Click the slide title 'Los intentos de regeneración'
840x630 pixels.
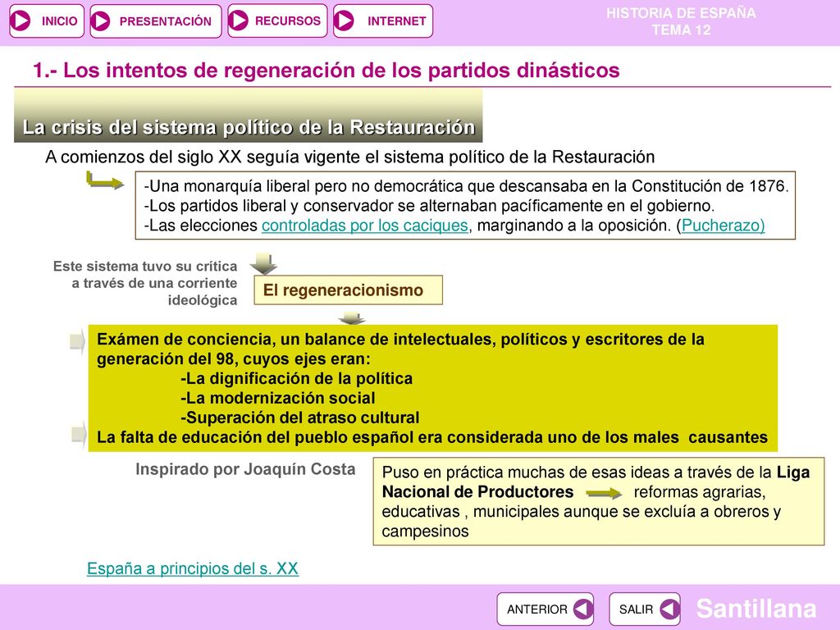click(x=326, y=71)
